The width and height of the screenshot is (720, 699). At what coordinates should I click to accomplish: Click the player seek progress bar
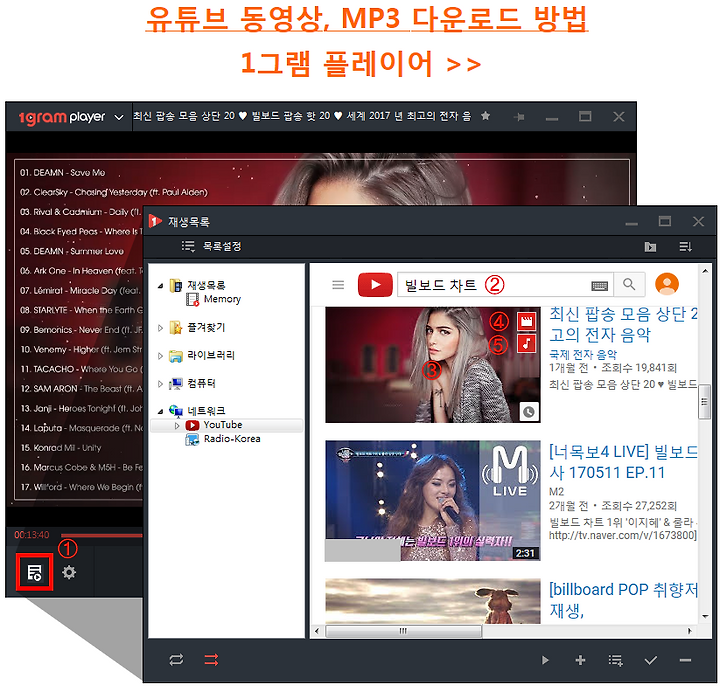pyautogui.click(x=101, y=536)
